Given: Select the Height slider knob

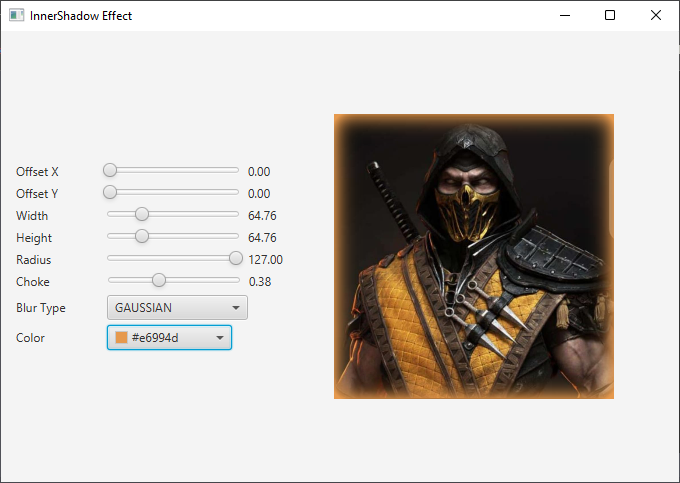Looking at the screenshot, I should tap(142, 236).
